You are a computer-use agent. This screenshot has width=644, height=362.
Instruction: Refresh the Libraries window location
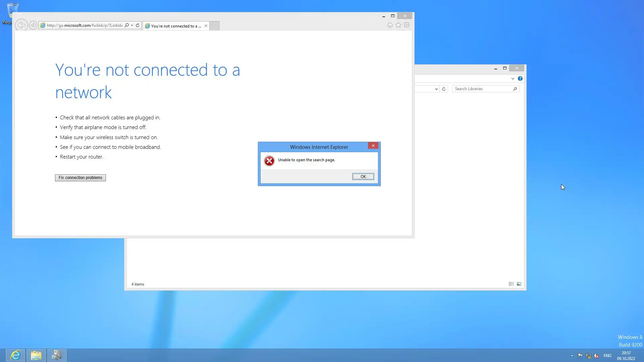tap(444, 89)
